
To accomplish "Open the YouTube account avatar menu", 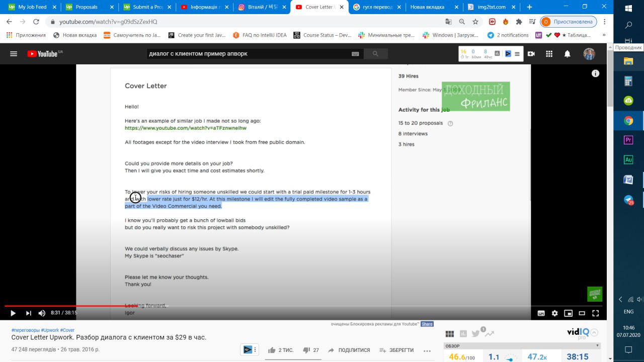I will coord(589,54).
